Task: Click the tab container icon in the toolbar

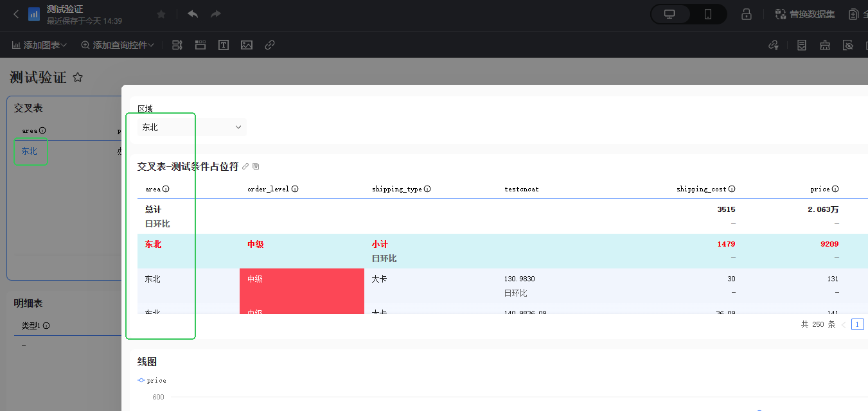Action: tap(200, 45)
